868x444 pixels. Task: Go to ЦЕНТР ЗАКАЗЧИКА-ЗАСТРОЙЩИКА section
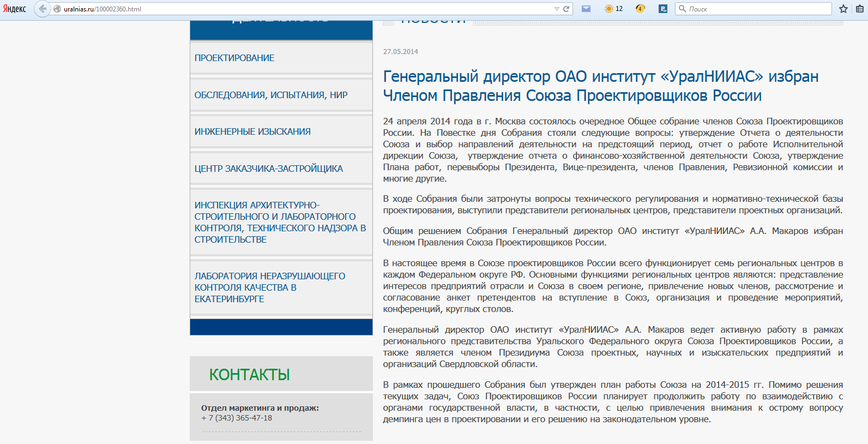coord(269,169)
